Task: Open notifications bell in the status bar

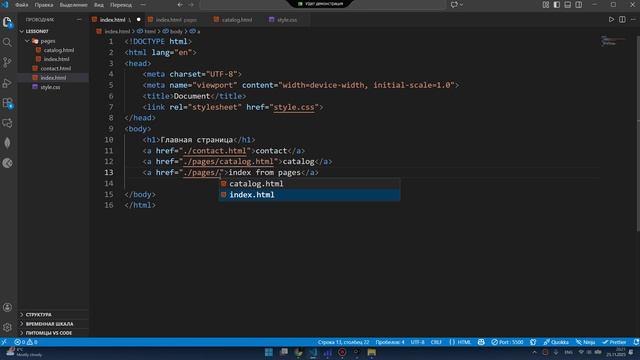Action: pos(636,342)
